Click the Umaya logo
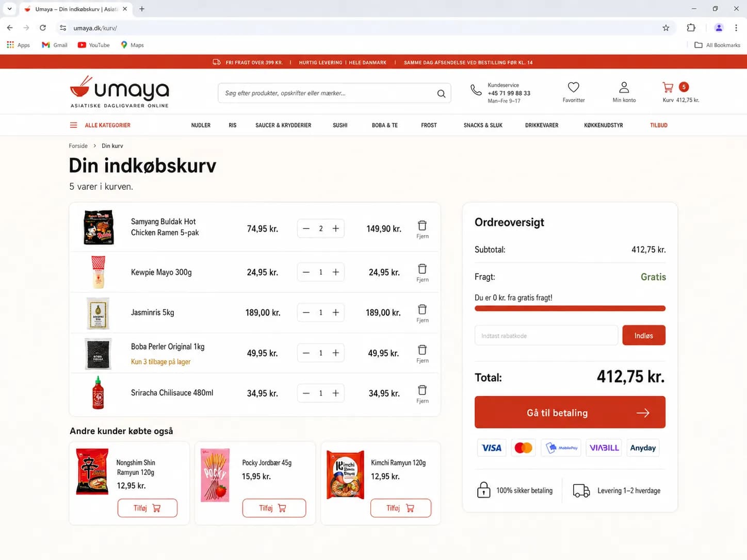The image size is (747, 560). pos(120,92)
